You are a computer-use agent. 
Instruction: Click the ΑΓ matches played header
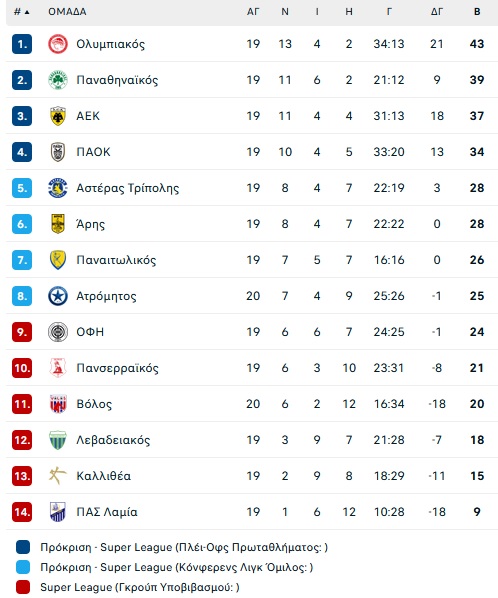point(253,12)
